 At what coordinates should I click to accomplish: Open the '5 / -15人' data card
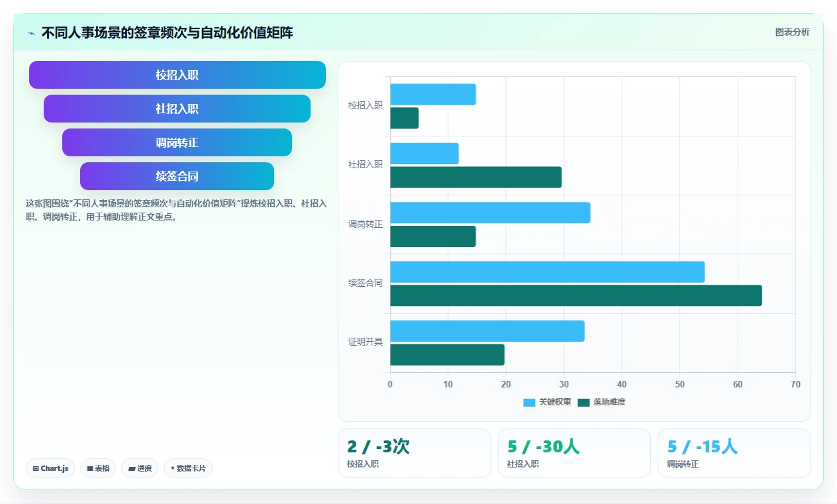coord(734,453)
